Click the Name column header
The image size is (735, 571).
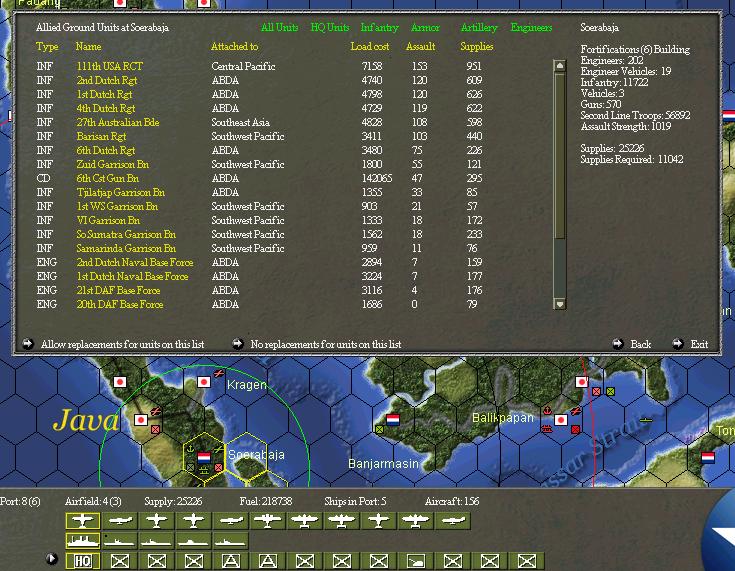[x=88, y=46]
